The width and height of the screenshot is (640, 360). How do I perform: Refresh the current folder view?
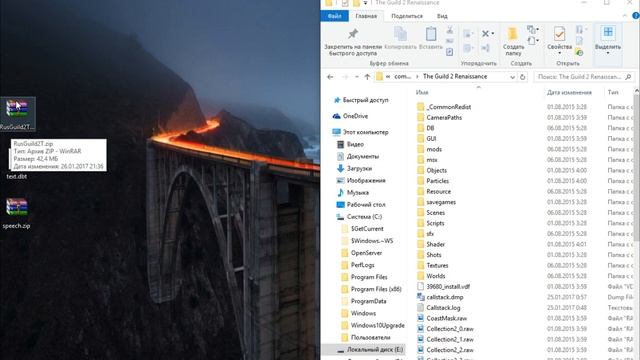[x=522, y=77]
